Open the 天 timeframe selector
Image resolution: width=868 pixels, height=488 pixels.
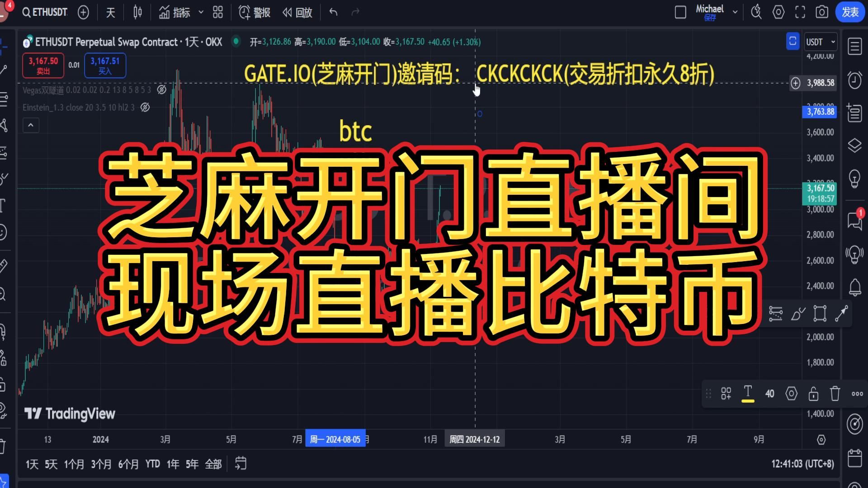point(111,12)
